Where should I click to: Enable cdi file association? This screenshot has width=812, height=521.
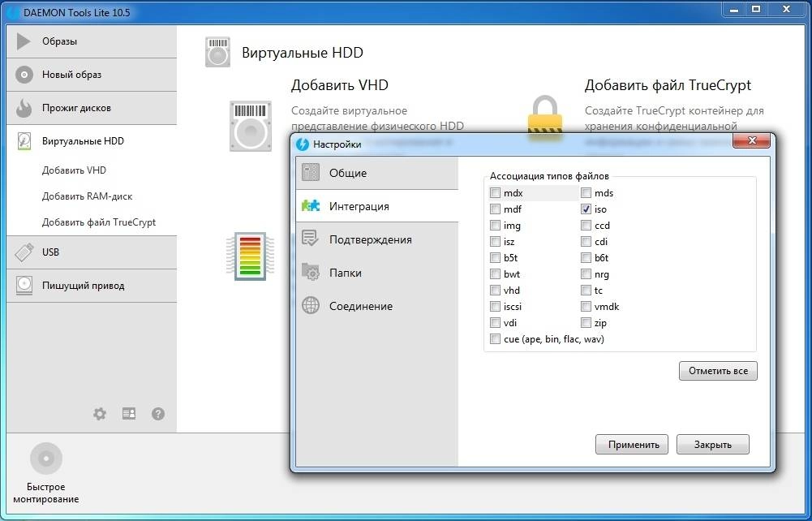click(586, 241)
